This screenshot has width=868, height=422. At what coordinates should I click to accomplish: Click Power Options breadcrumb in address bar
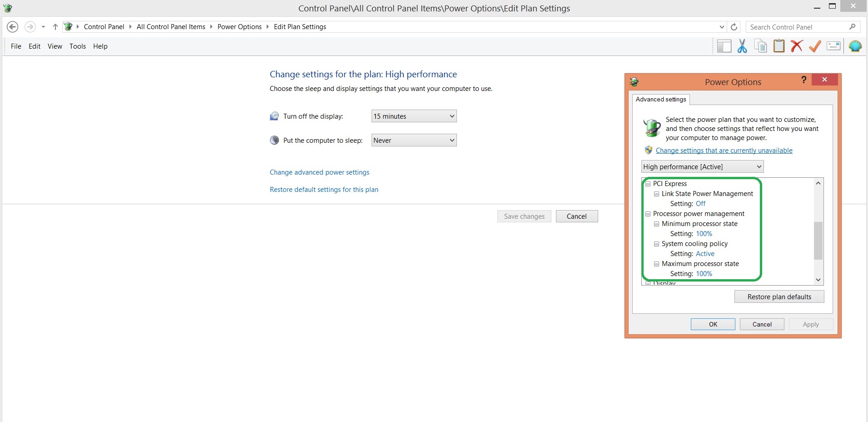point(239,27)
